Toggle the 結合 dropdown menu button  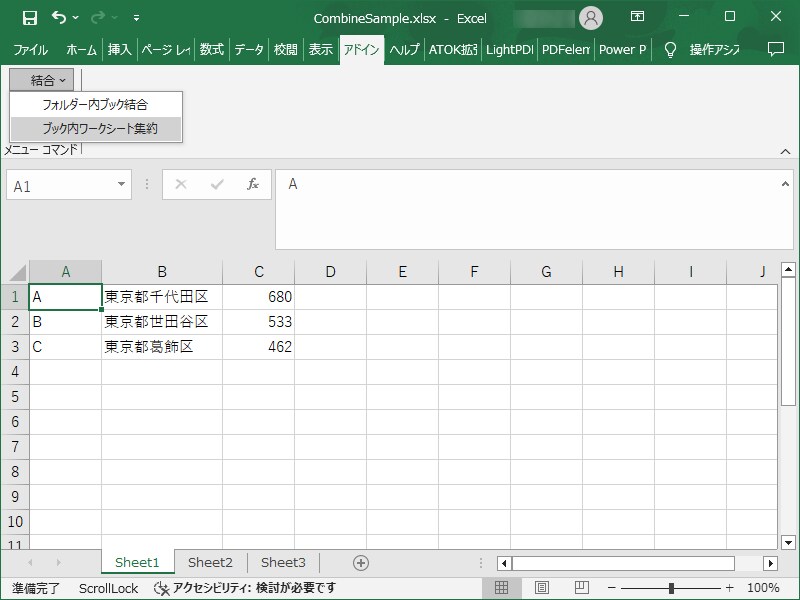pyautogui.click(x=42, y=80)
